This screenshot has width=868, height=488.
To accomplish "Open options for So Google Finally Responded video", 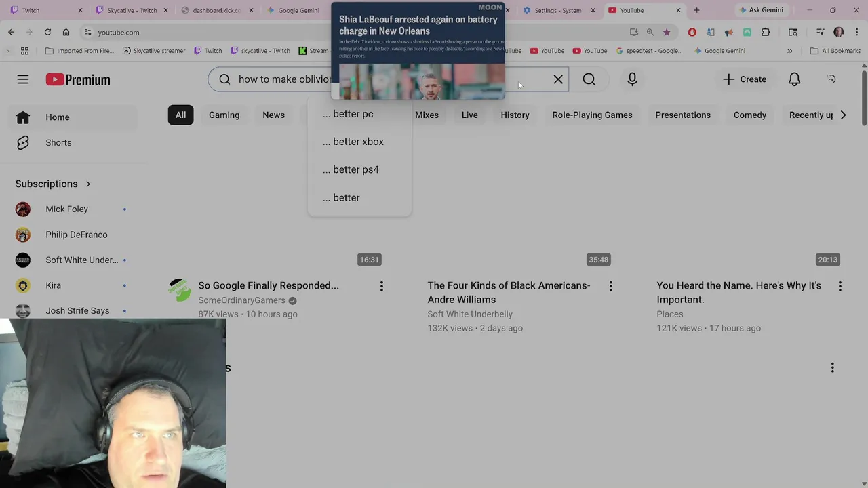I will [381, 287].
